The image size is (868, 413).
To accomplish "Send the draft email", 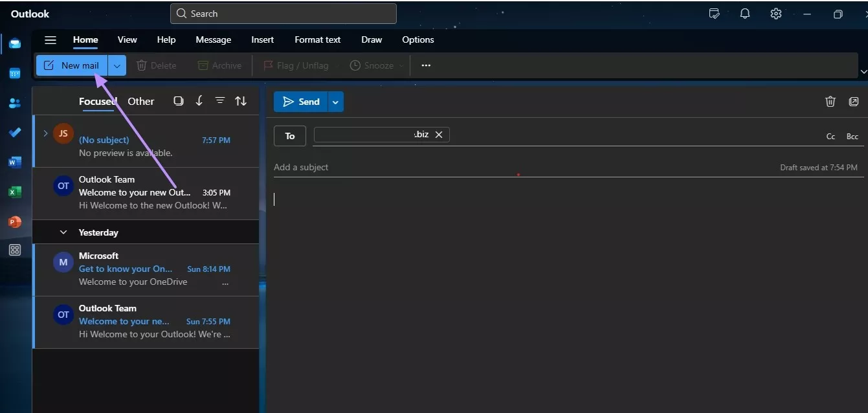I will coord(302,101).
